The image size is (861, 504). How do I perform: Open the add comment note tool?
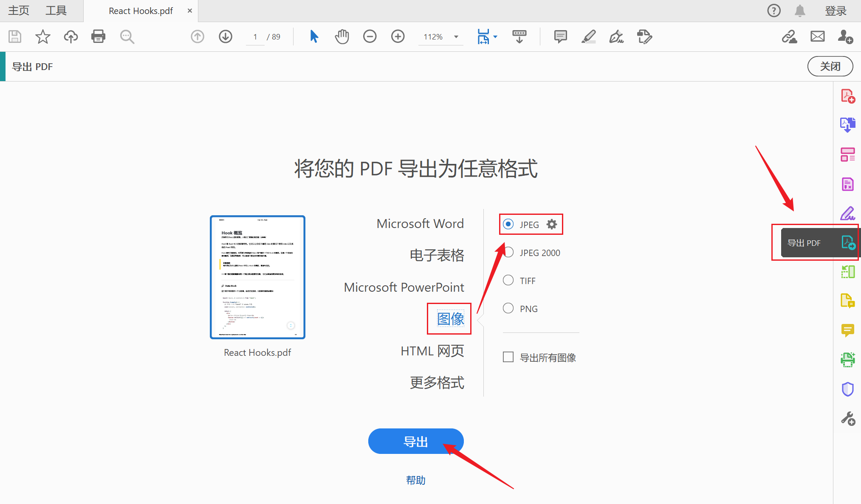[x=560, y=37]
